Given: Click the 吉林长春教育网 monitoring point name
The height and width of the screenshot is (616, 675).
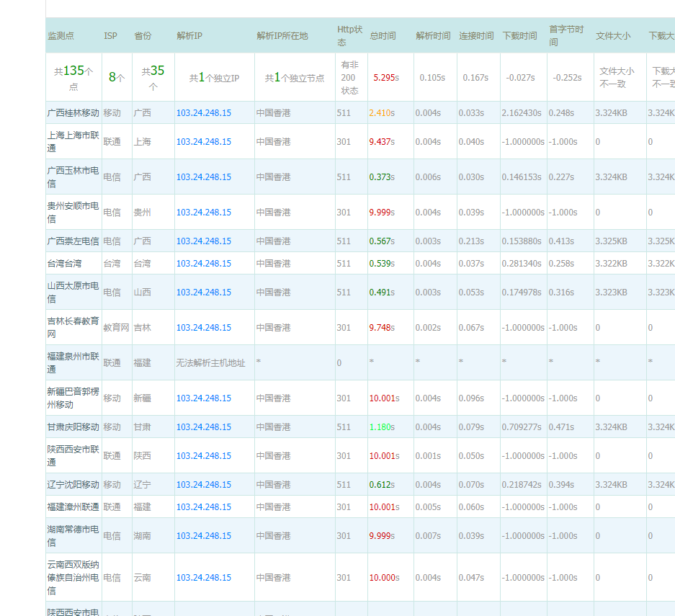Looking at the screenshot, I should (73, 327).
